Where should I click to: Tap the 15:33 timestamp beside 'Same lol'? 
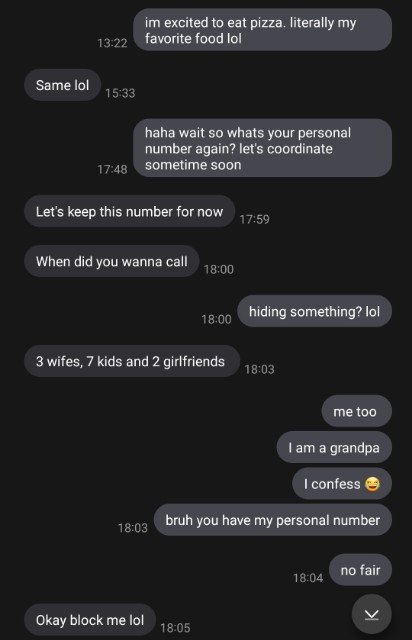pos(120,93)
